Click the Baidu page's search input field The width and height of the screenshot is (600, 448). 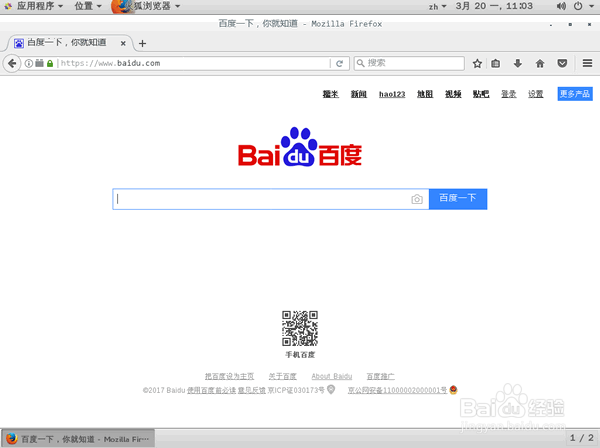[271, 199]
